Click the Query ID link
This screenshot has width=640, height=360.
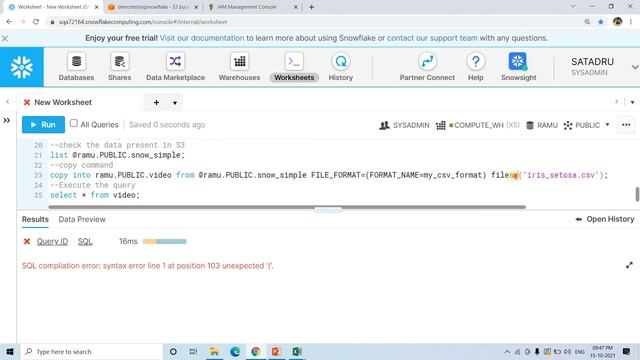pos(52,241)
